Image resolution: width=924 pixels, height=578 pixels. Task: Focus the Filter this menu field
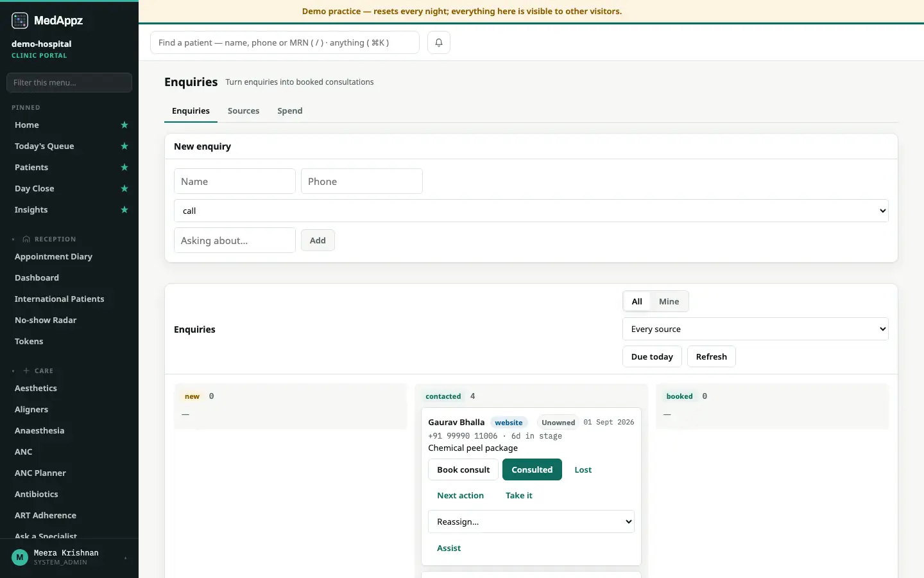click(x=69, y=82)
